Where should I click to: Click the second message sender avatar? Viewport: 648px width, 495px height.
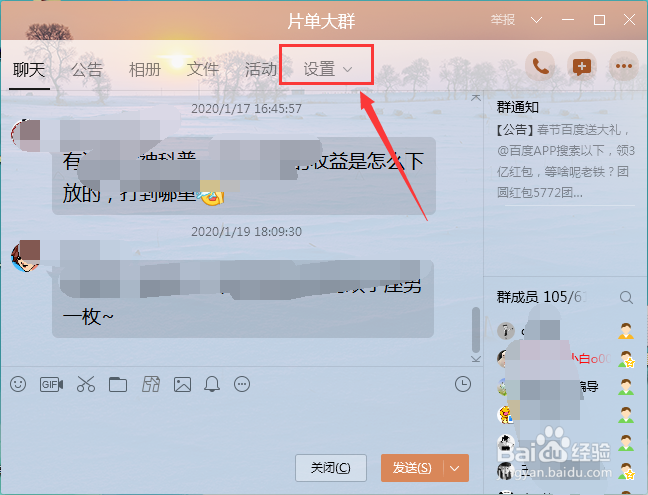click(26, 256)
